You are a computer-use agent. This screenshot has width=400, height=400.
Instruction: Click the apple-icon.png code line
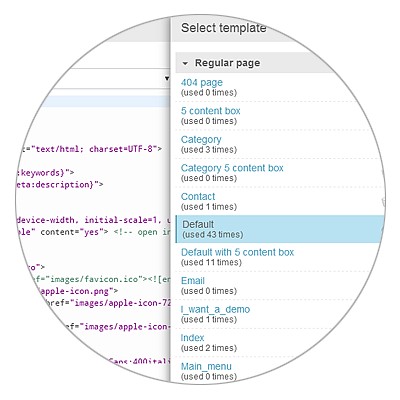point(78,291)
